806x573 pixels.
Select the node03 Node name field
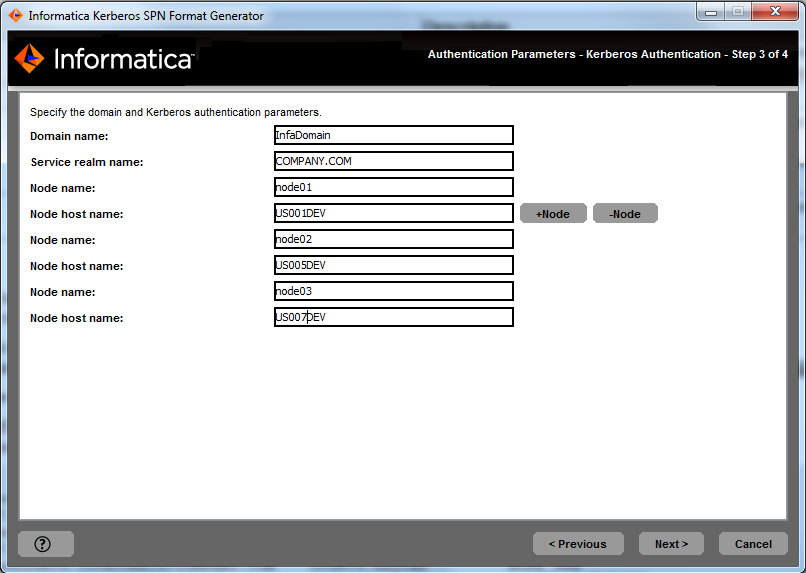pyautogui.click(x=394, y=291)
